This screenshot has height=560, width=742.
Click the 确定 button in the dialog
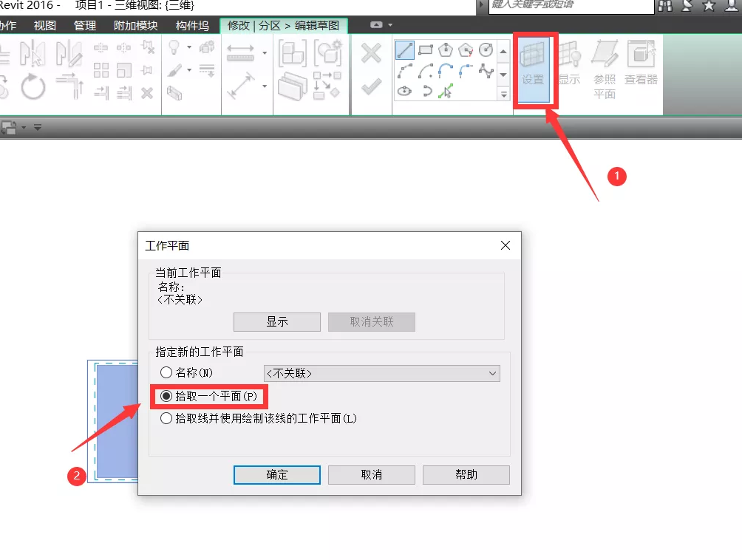coord(276,475)
